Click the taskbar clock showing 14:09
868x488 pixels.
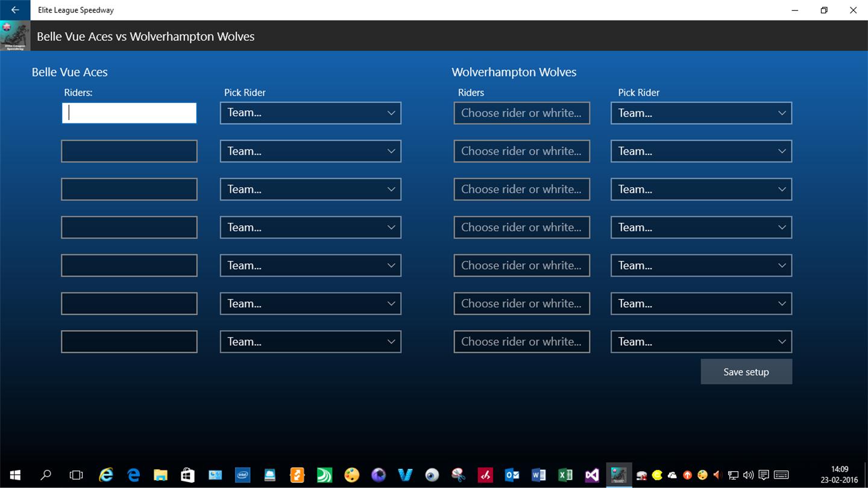coord(839,475)
